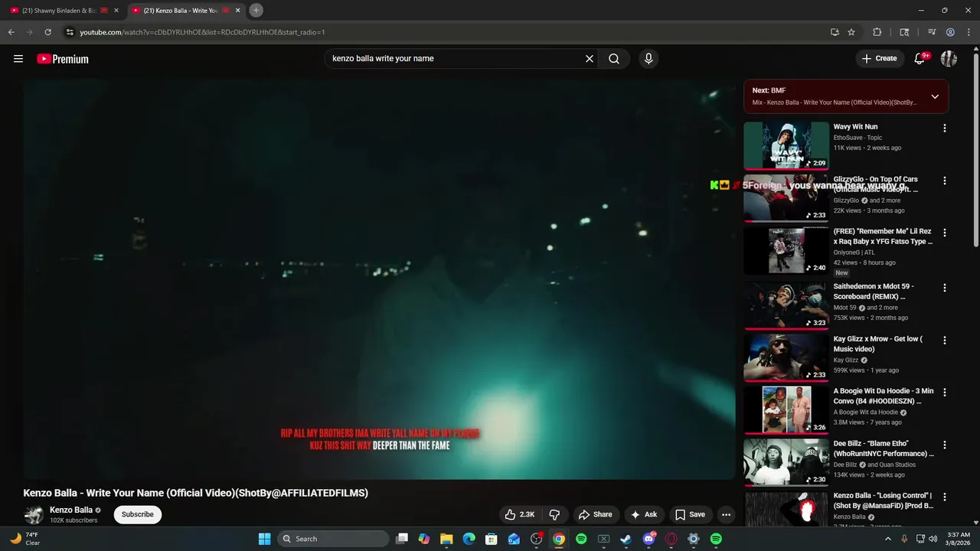Open Remember Me Lil Rez video title

[x=883, y=236]
